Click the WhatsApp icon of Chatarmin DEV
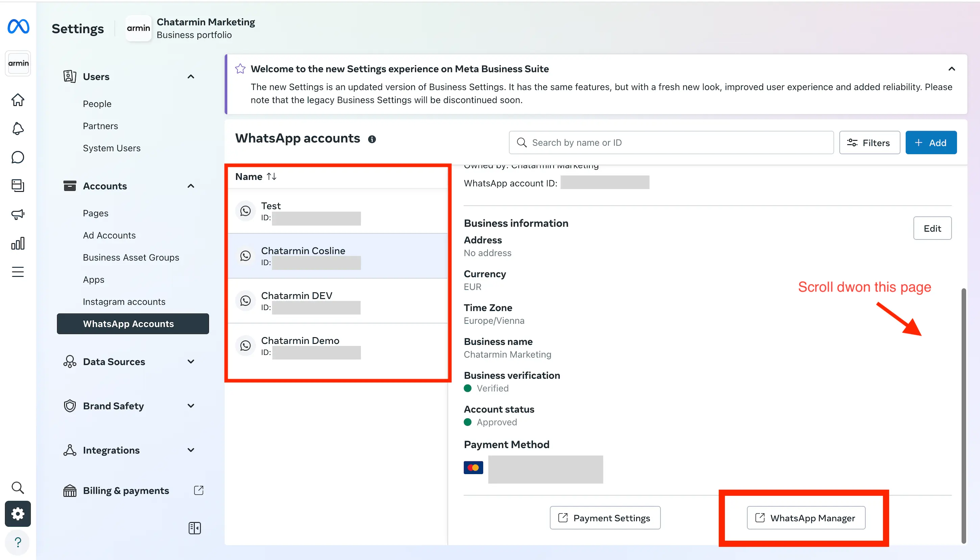The image size is (980, 560). (x=245, y=301)
